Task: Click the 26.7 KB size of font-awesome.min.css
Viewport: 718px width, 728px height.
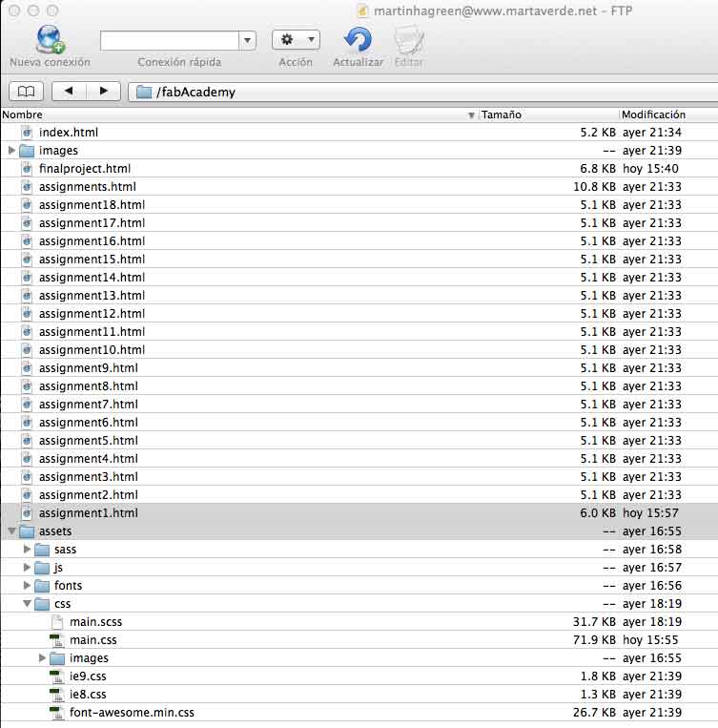Action: point(595,712)
